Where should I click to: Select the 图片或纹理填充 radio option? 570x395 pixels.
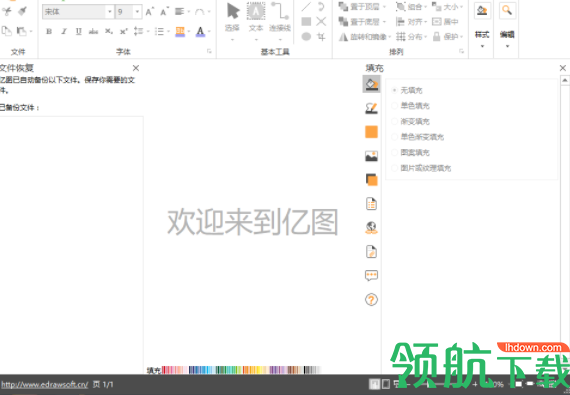coord(394,168)
